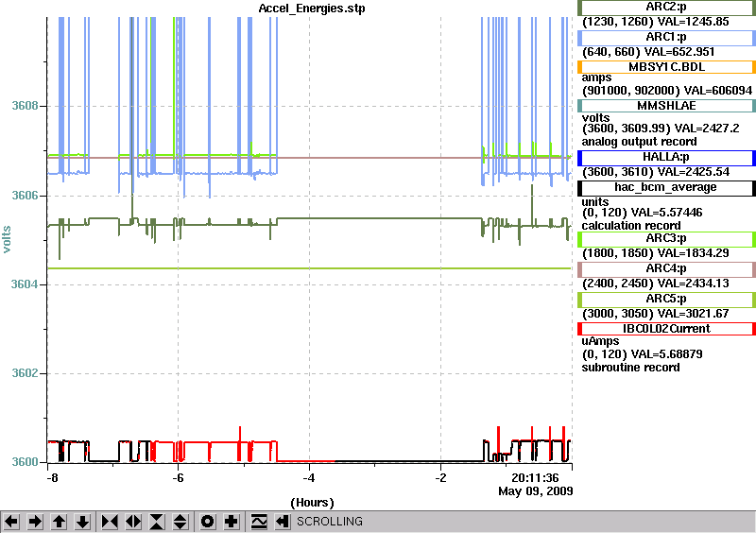The width and height of the screenshot is (756, 533).
Task: Click the 'units' label under hac_bcm_average
Action: coord(595,202)
